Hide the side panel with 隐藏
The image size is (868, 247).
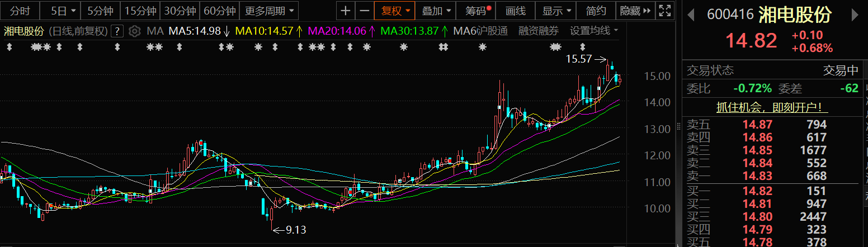636,11
